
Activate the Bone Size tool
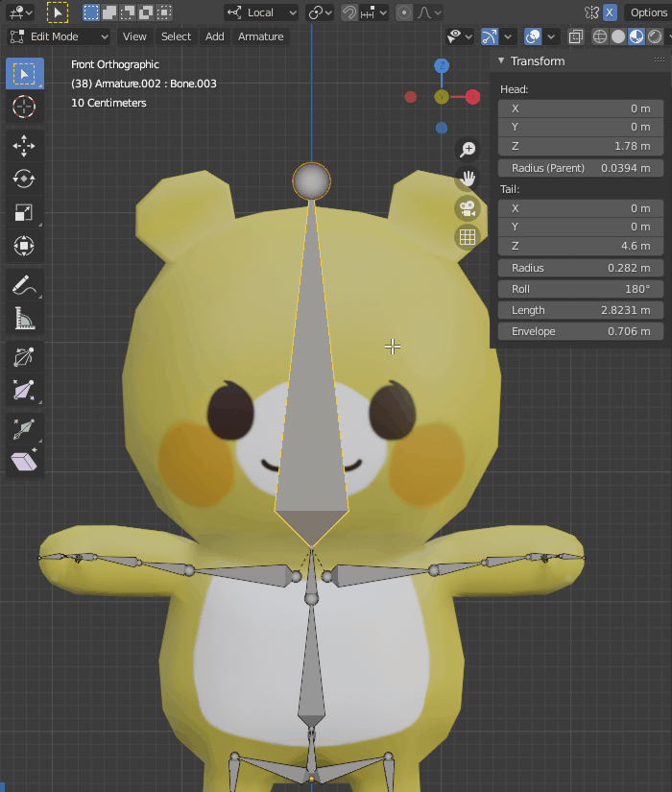24,390
